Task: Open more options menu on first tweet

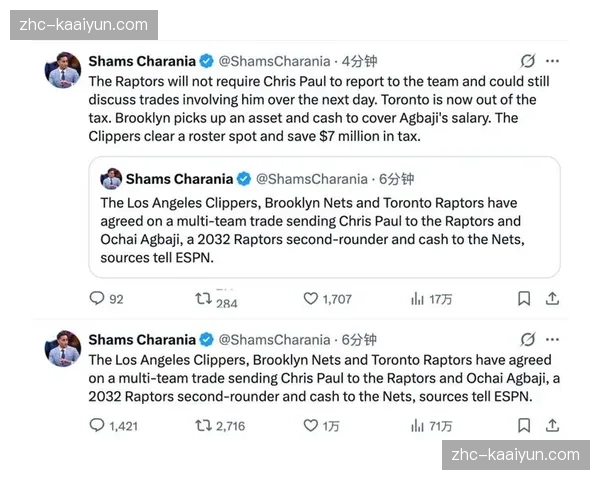Action: [x=552, y=61]
